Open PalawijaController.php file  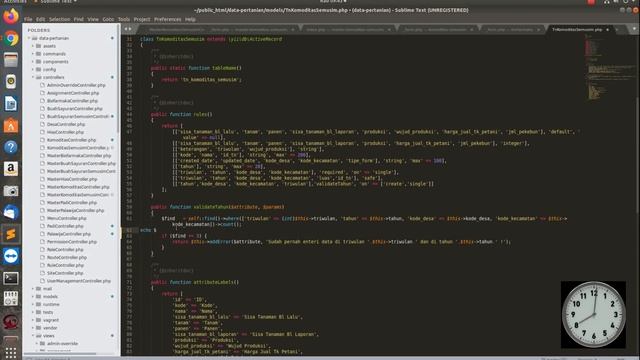(x=69, y=234)
